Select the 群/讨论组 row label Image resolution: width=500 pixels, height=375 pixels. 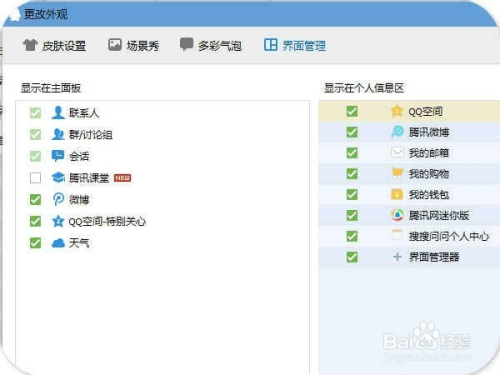pos(91,135)
